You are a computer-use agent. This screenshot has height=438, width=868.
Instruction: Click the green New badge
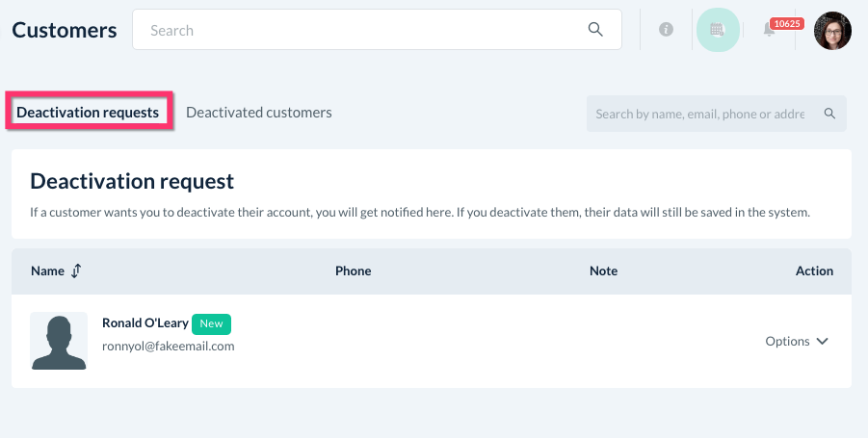(211, 323)
